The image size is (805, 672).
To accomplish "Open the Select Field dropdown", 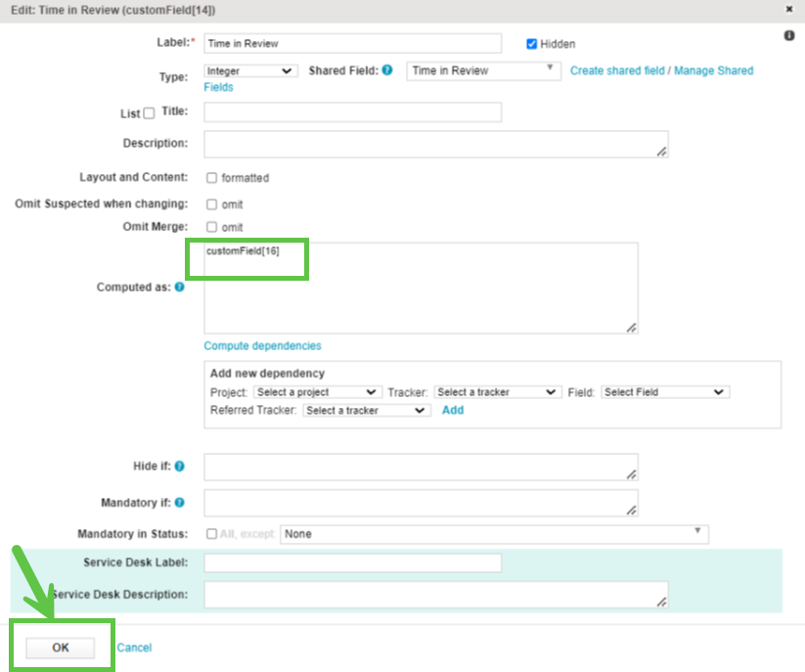I will click(x=665, y=392).
